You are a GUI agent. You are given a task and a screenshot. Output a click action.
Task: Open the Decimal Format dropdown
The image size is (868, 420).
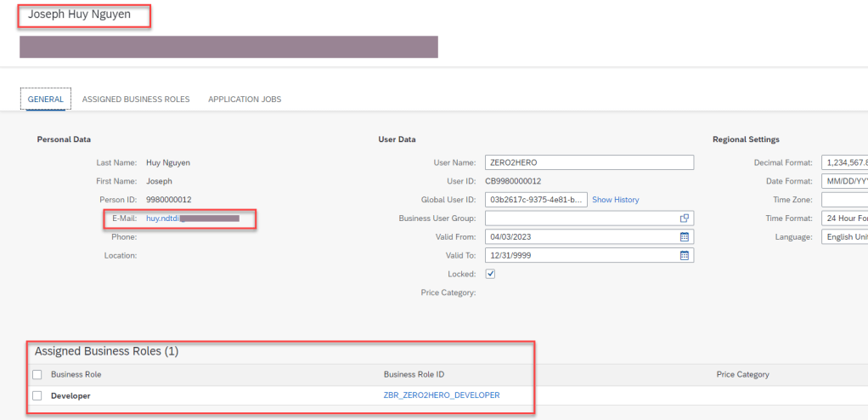pyautogui.click(x=843, y=162)
